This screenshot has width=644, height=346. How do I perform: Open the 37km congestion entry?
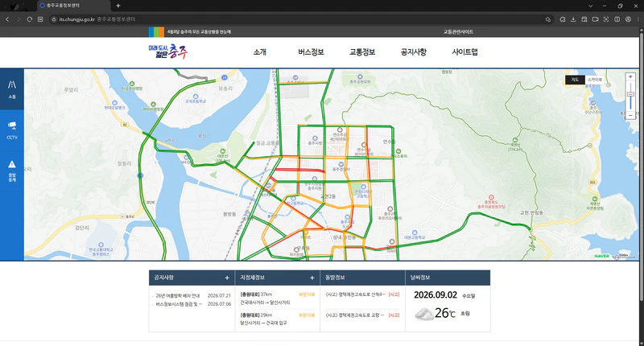coord(277,299)
